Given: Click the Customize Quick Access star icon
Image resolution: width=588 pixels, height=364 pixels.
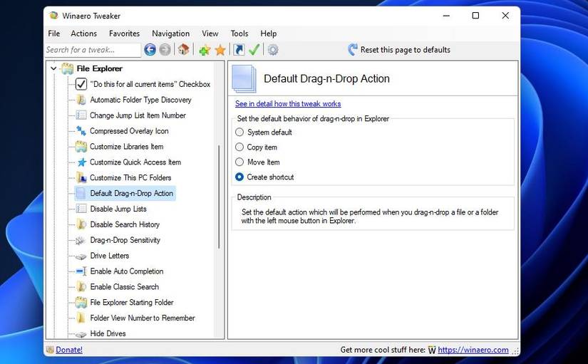Looking at the screenshot, I should tap(82, 162).
